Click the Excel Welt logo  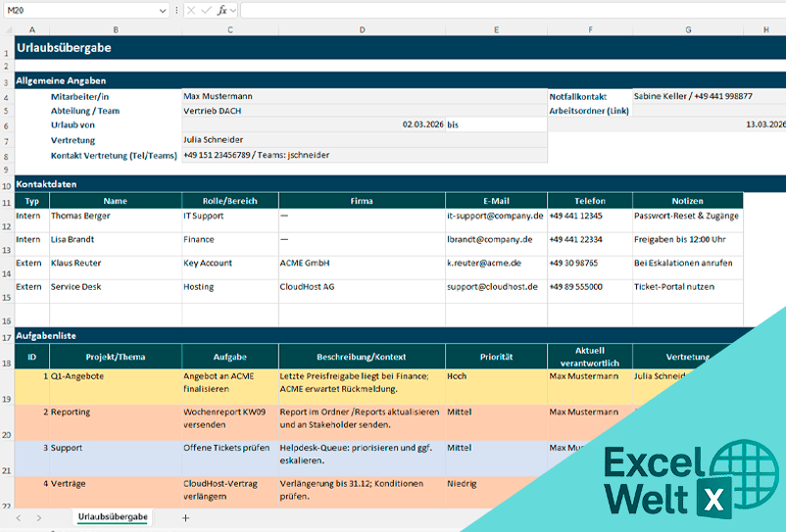676,479
